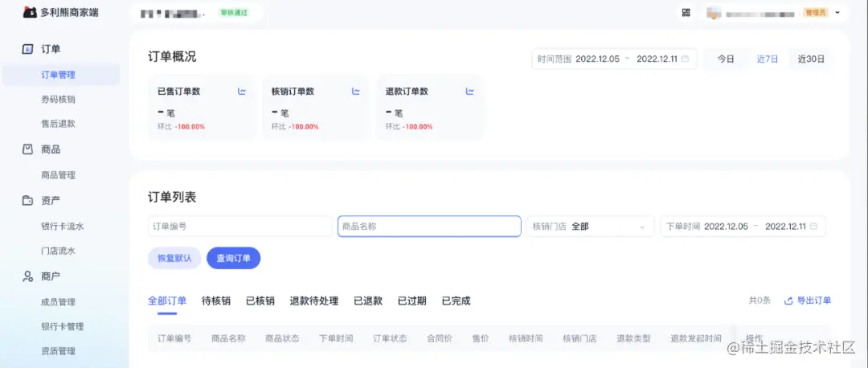Click the 导出订单 link
The height and width of the screenshot is (368, 868).
(813, 301)
